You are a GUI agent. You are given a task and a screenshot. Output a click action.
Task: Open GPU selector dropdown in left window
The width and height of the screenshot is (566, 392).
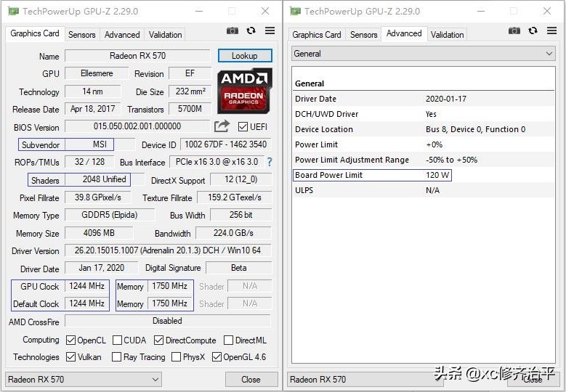coord(84,380)
